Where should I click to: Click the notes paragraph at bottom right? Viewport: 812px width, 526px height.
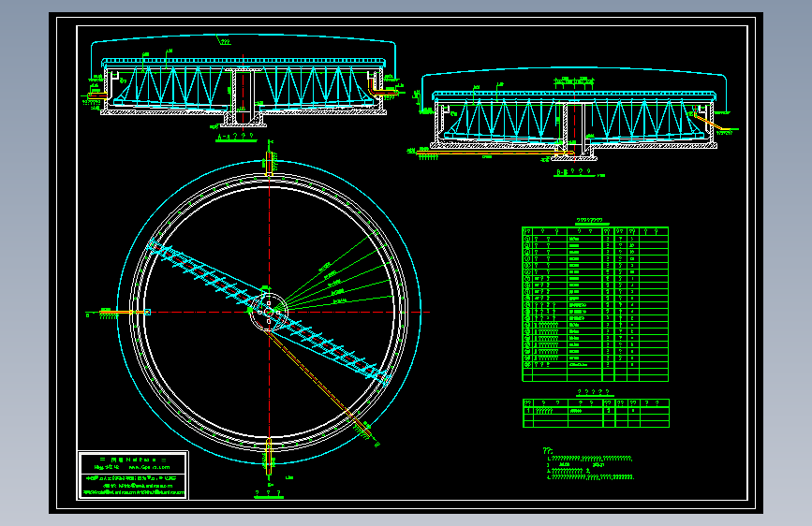click(x=589, y=465)
